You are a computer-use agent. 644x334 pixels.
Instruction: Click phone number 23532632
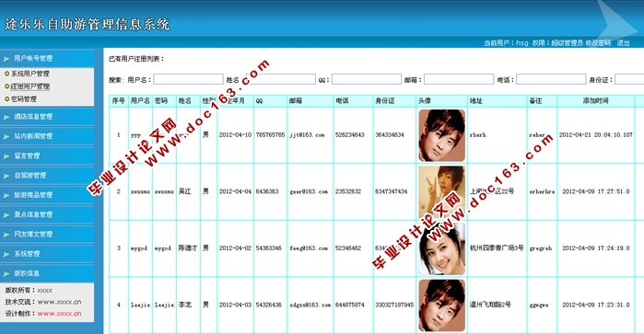coord(348,191)
